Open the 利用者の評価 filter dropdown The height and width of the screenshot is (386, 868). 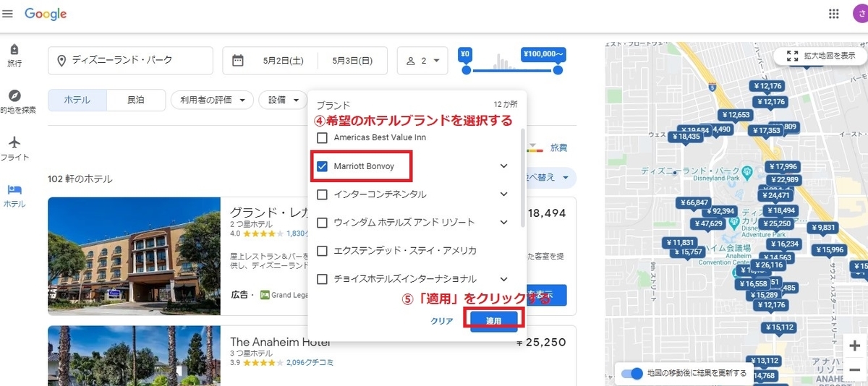[x=213, y=100]
